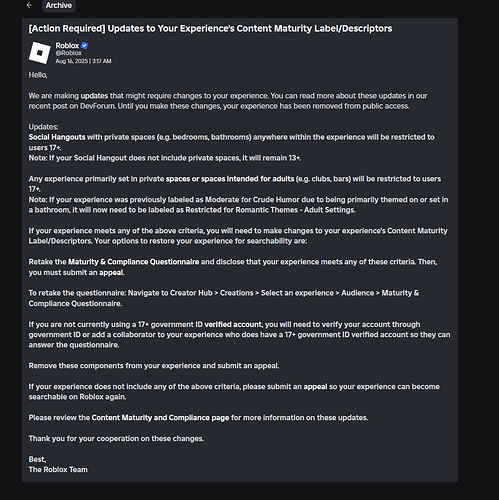Click the Archive button
499x500 pixels.
pyautogui.click(x=59, y=5)
